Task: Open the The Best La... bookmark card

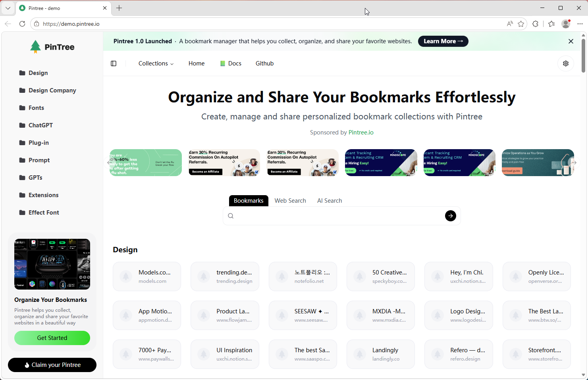Action: pos(537,315)
